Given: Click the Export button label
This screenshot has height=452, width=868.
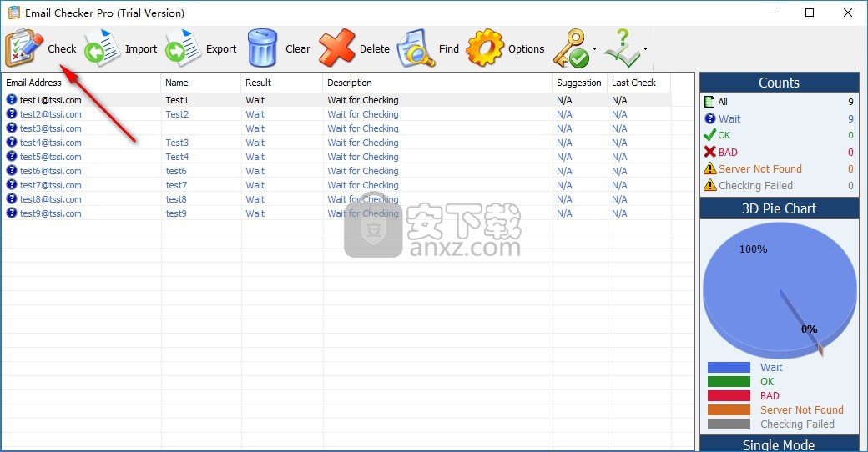Looking at the screenshot, I should coord(221,48).
